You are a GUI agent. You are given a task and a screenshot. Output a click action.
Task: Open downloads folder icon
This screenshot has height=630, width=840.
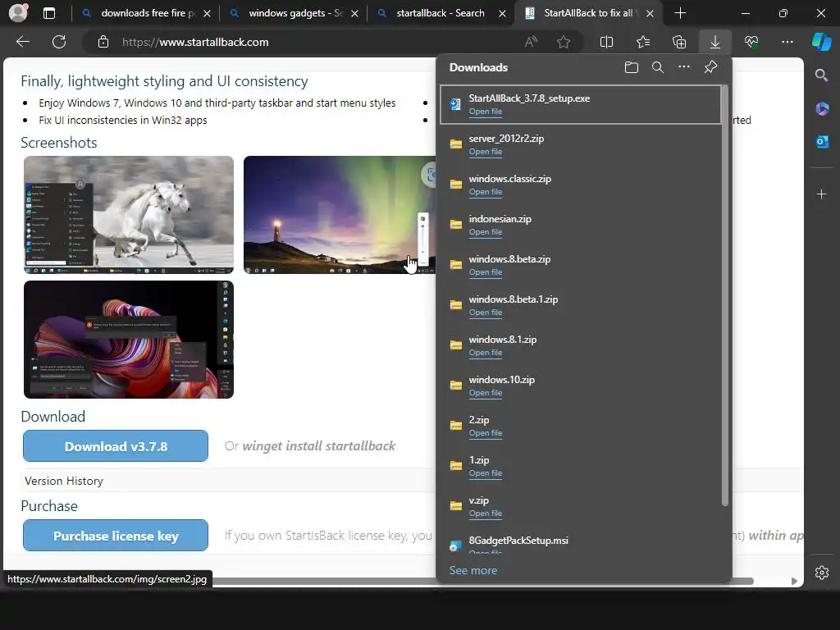(x=632, y=67)
